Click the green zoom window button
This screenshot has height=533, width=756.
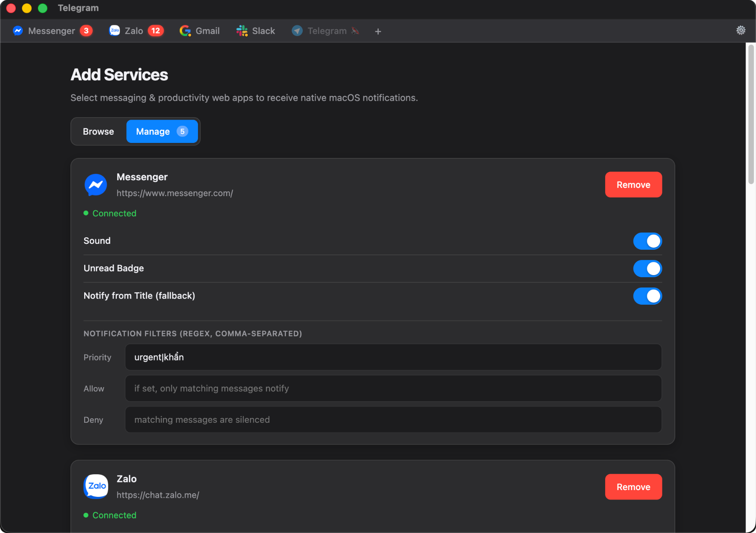pyautogui.click(x=43, y=8)
